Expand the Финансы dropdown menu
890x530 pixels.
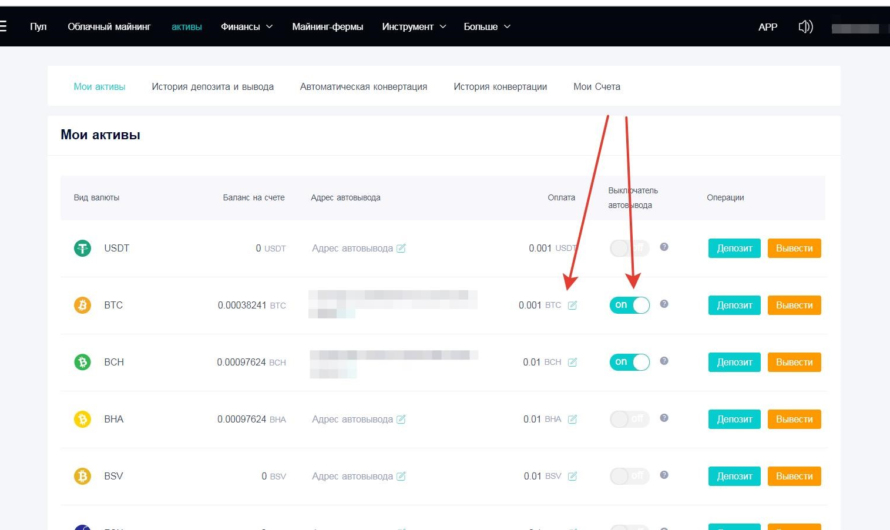[246, 27]
